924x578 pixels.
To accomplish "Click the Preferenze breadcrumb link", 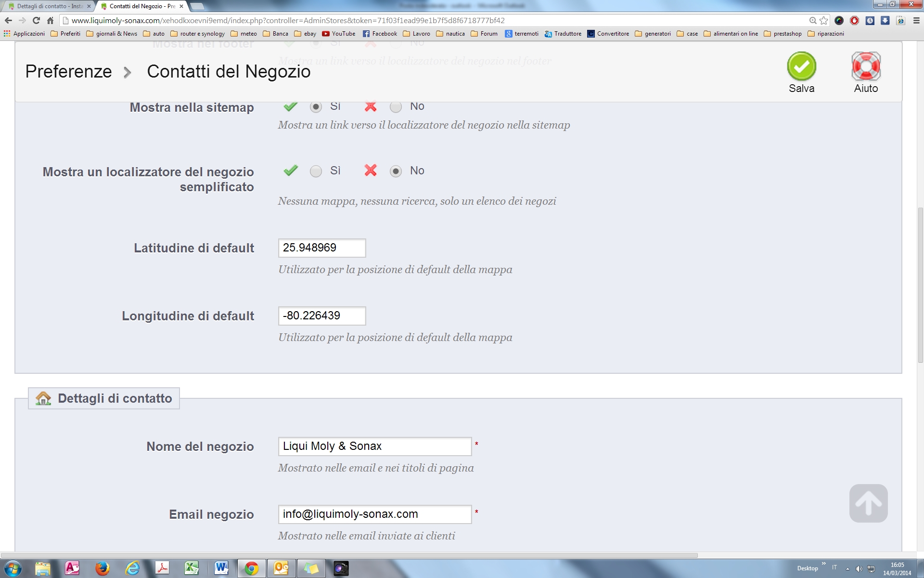I will [x=69, y=71].
